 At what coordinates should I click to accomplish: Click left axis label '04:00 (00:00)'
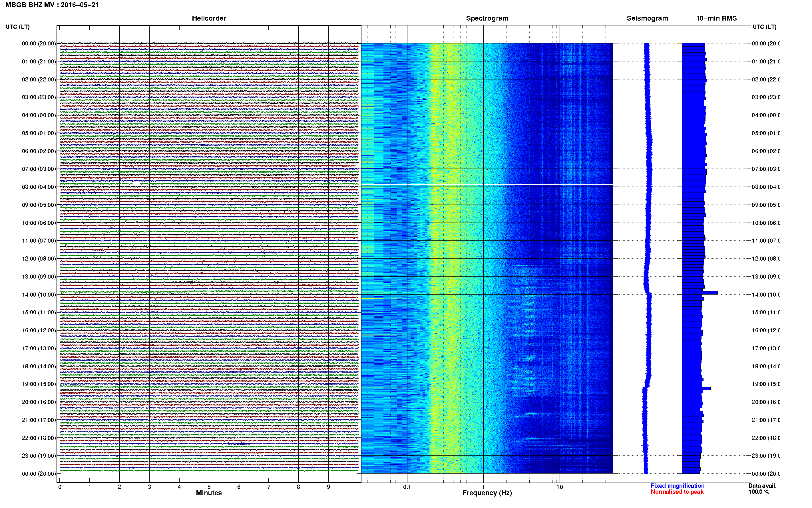[39, 115]
